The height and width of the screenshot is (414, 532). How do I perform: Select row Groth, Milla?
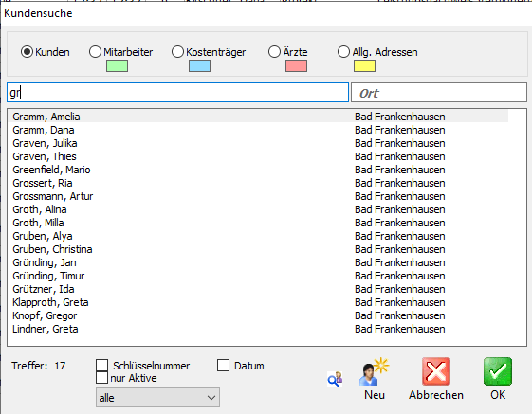(259, 223)
